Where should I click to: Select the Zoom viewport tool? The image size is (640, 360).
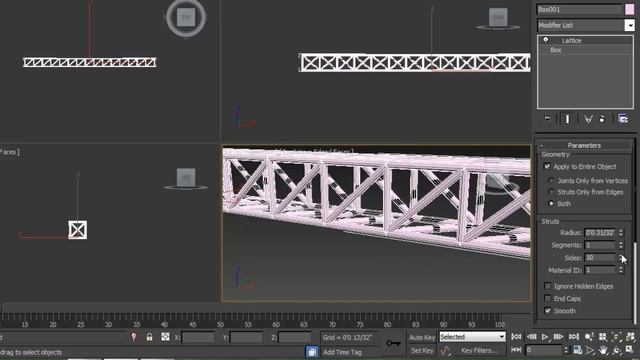coord(589,337)
